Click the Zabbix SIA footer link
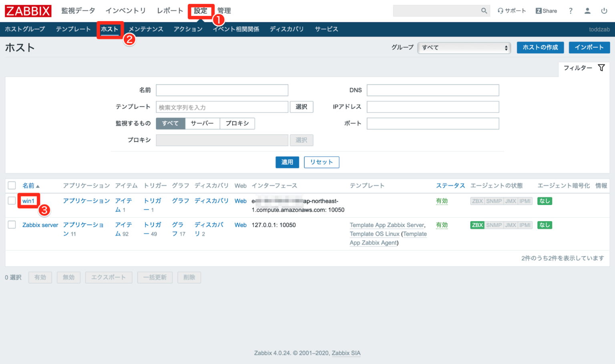Screen dimensions: 615x364 [346, 353]
